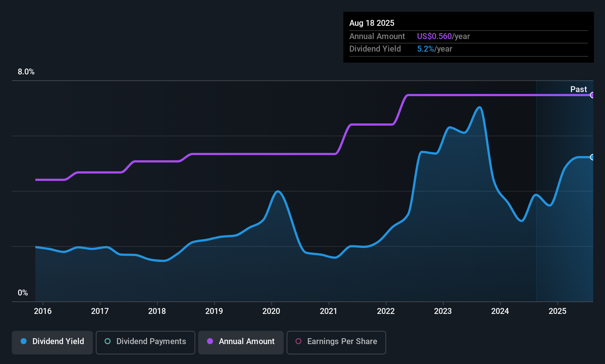The height and width of the screenshot is (364, 605).
Task: Click the blue endpoint marker of Dividend Yield line
Action: [x=592, y=157]
